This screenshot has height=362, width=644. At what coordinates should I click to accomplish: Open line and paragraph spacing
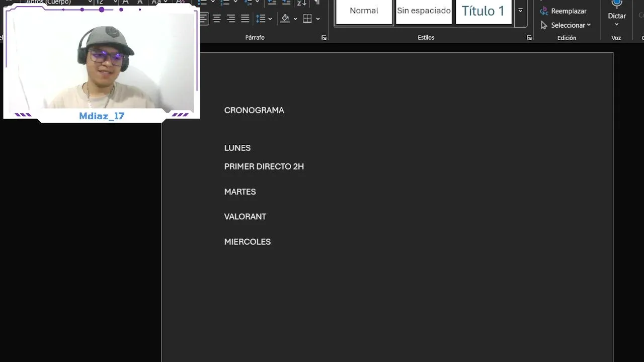[261, 19]
